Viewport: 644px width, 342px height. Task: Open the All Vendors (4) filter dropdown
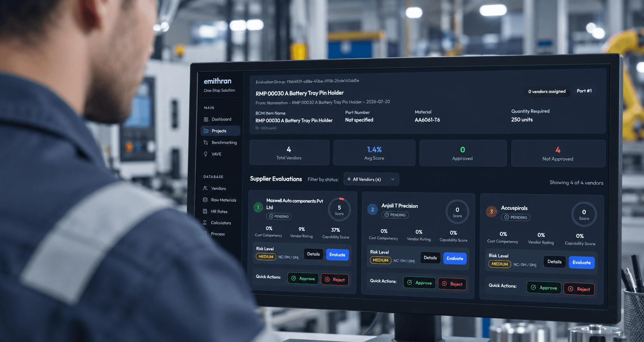(371, 179)
